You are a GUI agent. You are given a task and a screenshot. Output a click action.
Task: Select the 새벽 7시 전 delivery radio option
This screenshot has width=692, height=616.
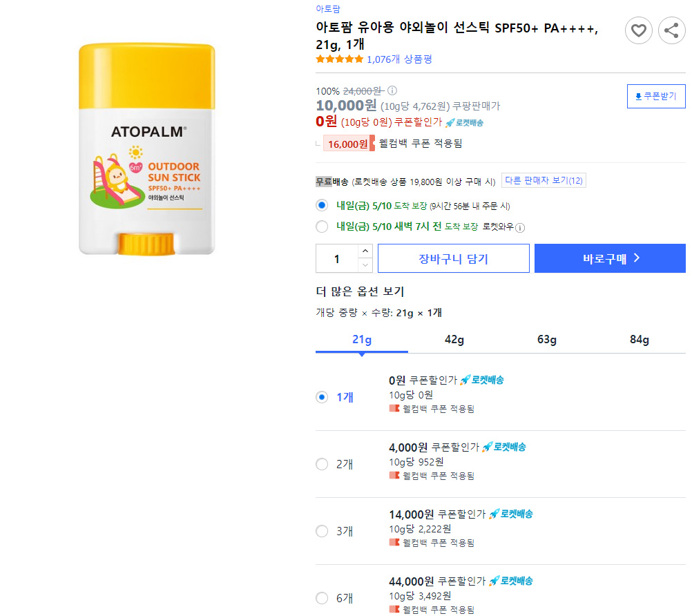pyautogui.click(x=322, y=227)
